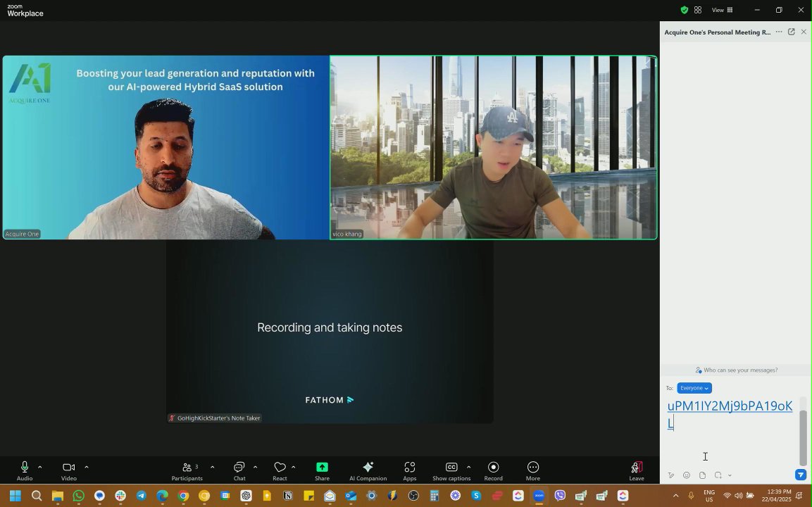This screenshot has width=812, height=507.
Task: Expand the Chat options caret
Action: pos(256,467)
